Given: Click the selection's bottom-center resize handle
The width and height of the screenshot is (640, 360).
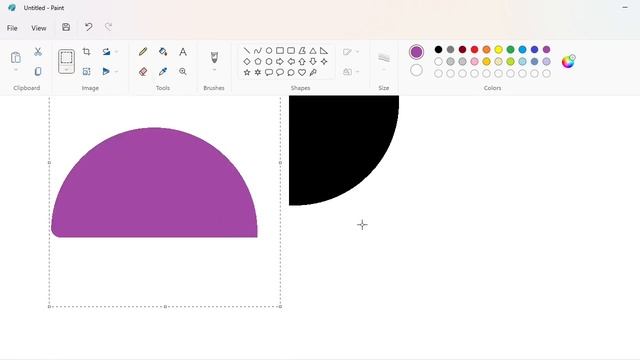Looking at the screenshot, I should (x=165, y=307).
